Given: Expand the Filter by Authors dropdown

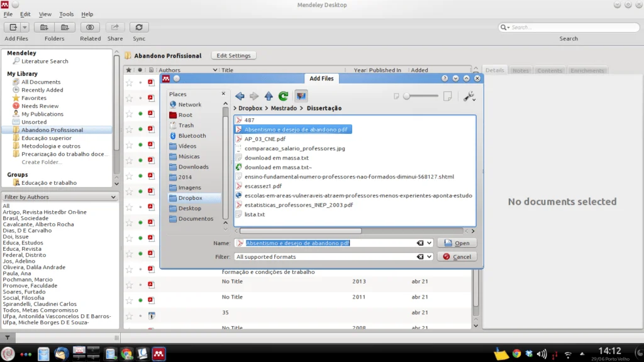Looking at the screenshot, I should (60, 197).
